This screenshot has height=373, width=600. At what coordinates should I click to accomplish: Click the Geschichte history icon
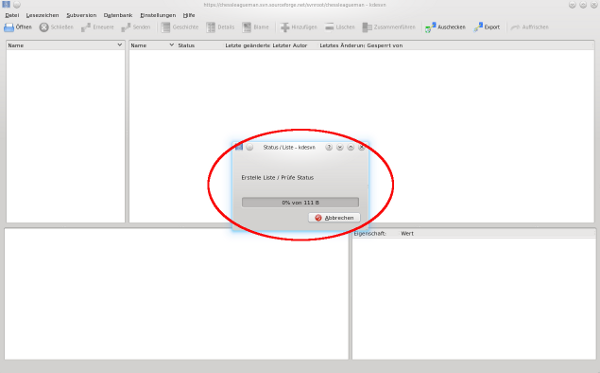(x=165, y=27)
